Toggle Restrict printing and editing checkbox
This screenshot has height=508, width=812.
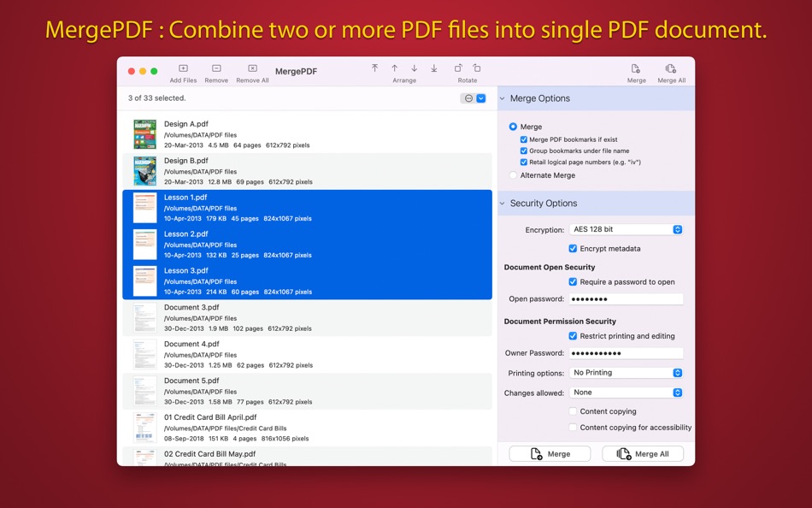pos(573,336)
